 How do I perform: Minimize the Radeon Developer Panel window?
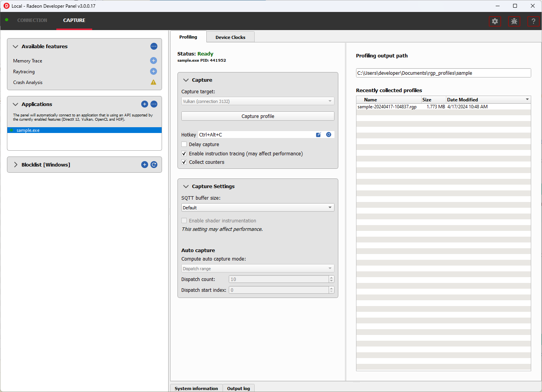coord(498,6)
